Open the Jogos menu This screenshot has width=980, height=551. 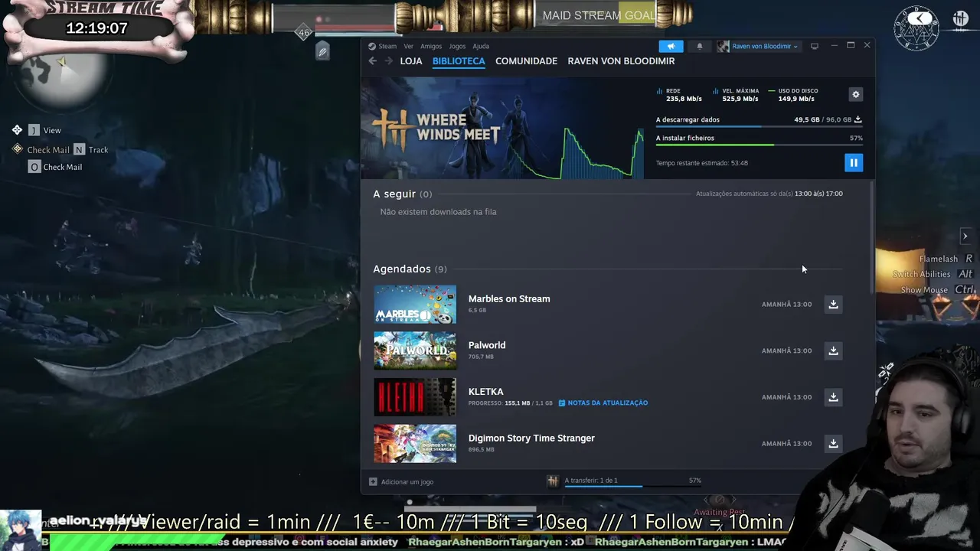tap(457, 46)
